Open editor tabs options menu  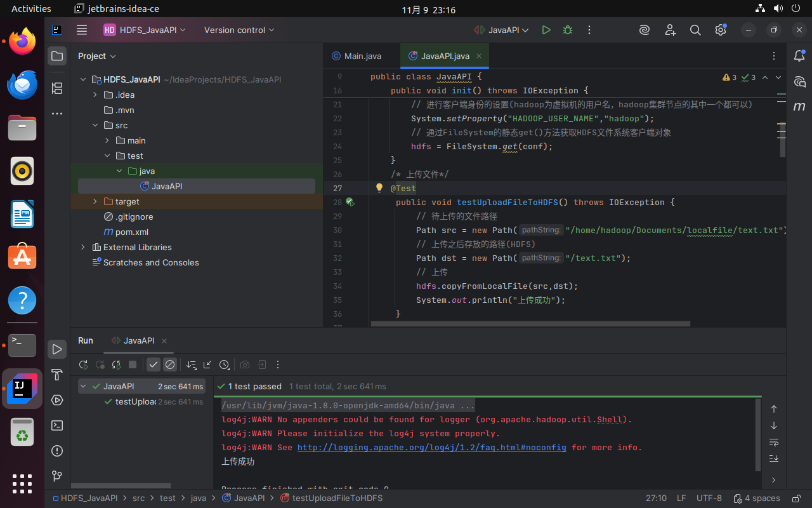tap(774, 56)
